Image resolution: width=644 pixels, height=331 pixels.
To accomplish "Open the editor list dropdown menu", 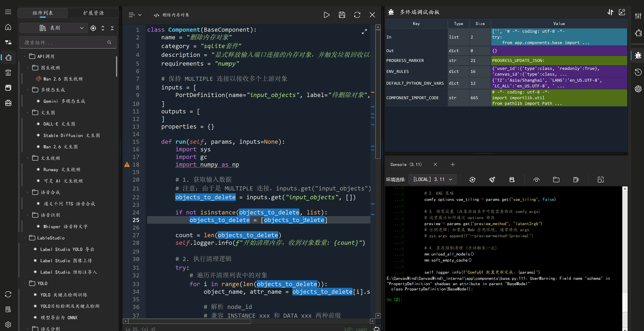I will pos(135,15).
